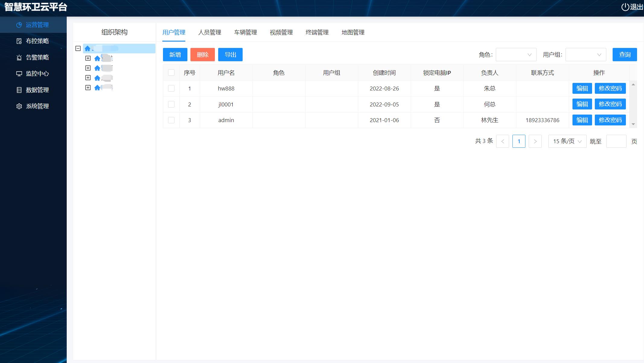Open the 角色 filter dropdown
The image size is (644, 363).
(x=516, y=55)
